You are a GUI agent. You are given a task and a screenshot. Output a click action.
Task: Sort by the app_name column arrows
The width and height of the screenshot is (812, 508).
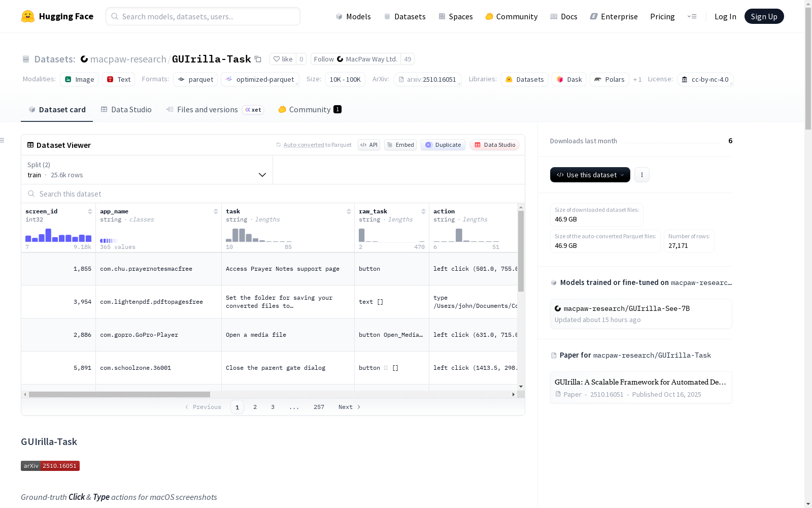tap(216, 211)
